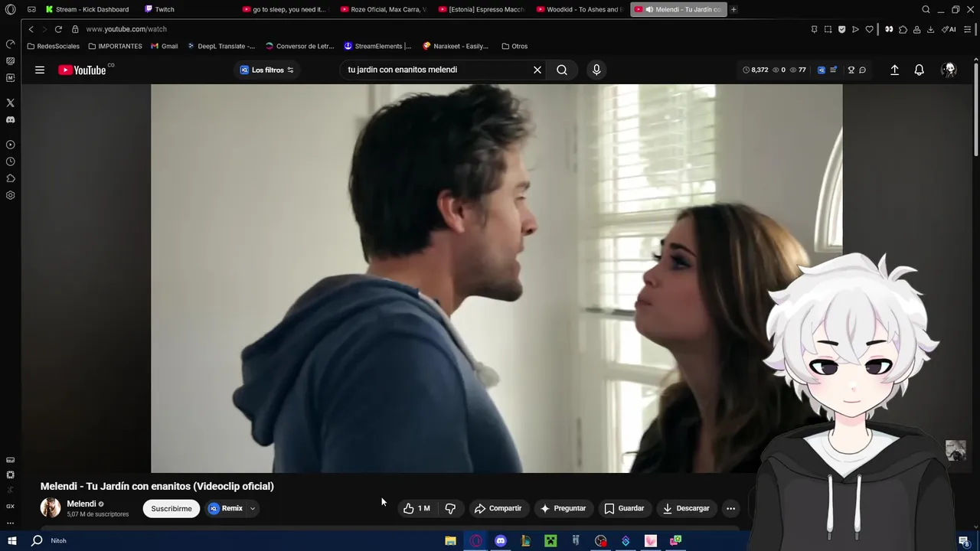This screenshot has width=980, height=551.
Task: Open the more actions three-dot menu
Action: (730, 508)
